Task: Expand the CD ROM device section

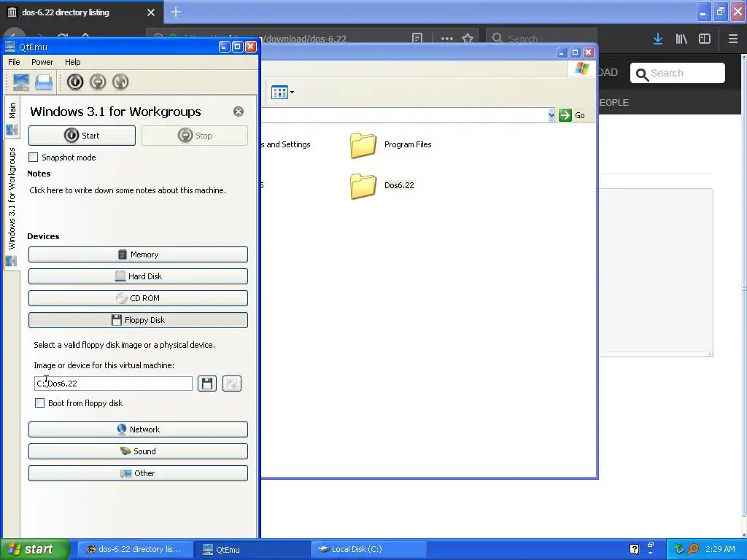Action: click(x=138, y=298)
